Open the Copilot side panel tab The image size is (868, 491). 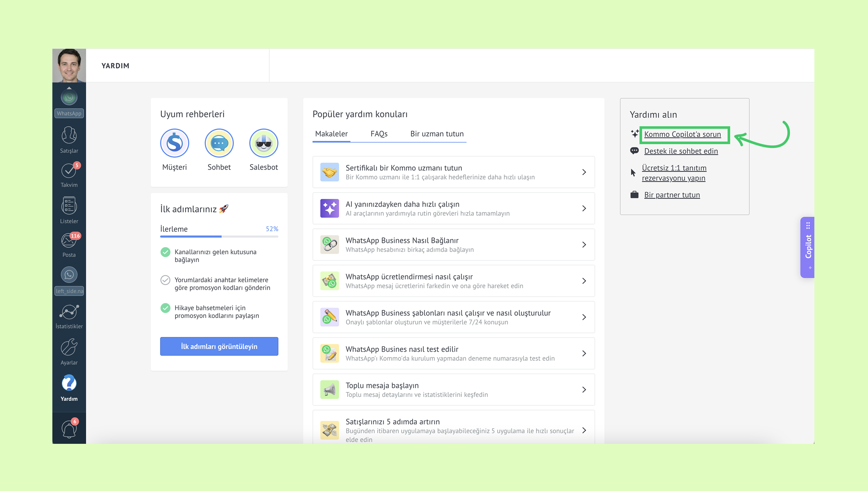(808, 247)
